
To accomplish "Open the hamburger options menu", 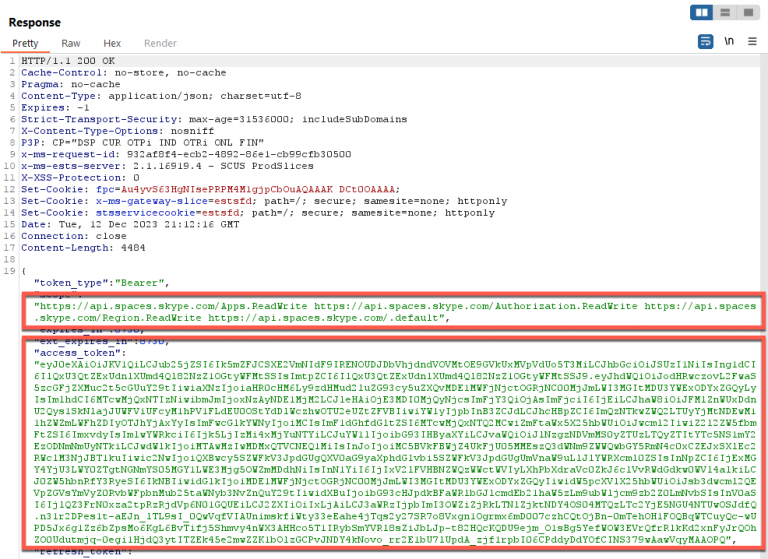I will coord(752,41).
